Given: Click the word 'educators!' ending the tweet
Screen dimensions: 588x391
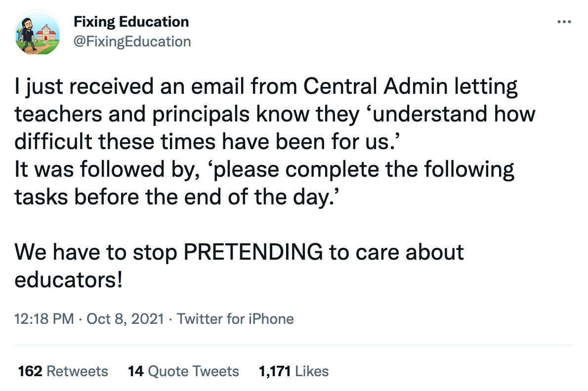Looking at the screenshot, I should point(69,280).
